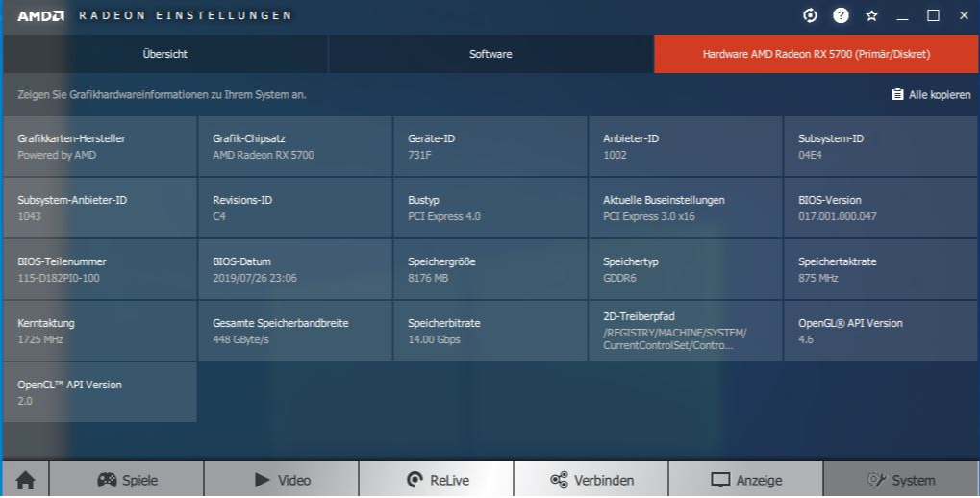Click the Speichertaktrate value 875 MHz

[x=817, y=278]
